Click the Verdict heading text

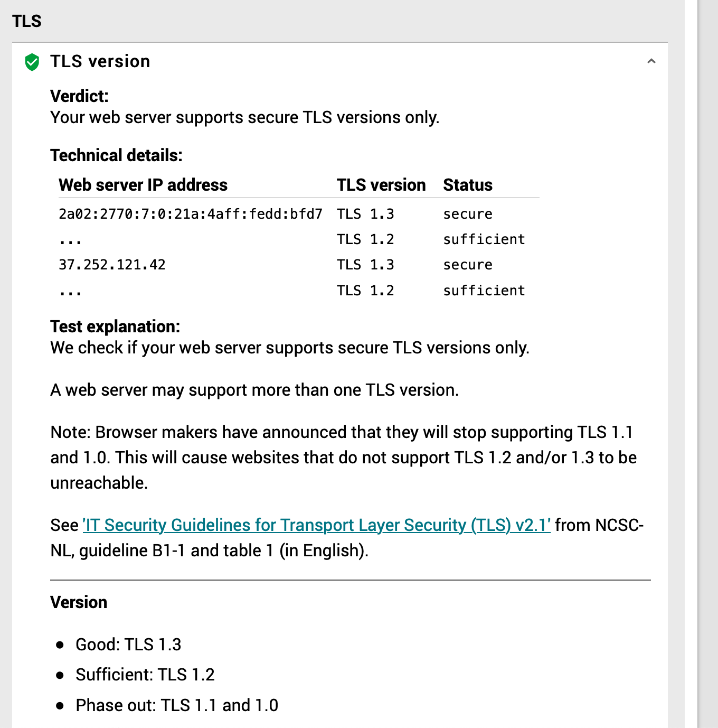(78, 96)
